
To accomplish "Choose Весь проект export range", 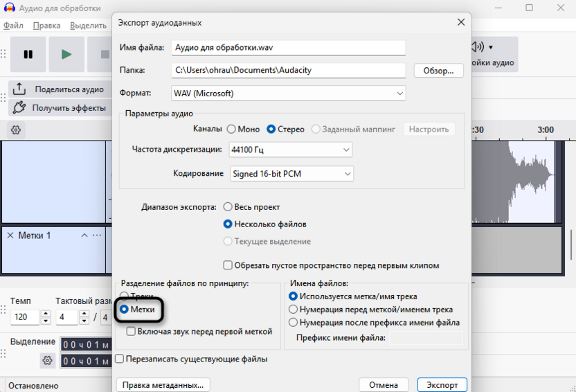I will [228, 207].
